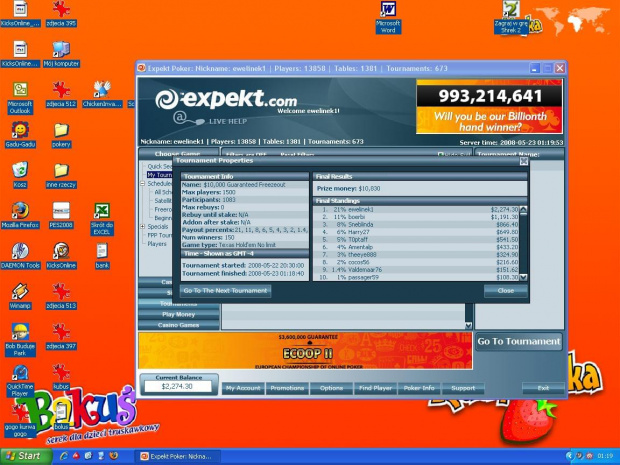Click the Billionth hand winner banner
Screen dimensions: 620x465
coord(489,106)
